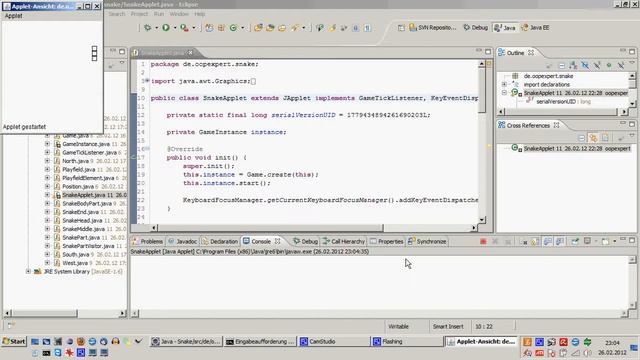This screenshot has height=360, width=640.
Task: Open the Problems tab
Action: (x=148, y=242)
